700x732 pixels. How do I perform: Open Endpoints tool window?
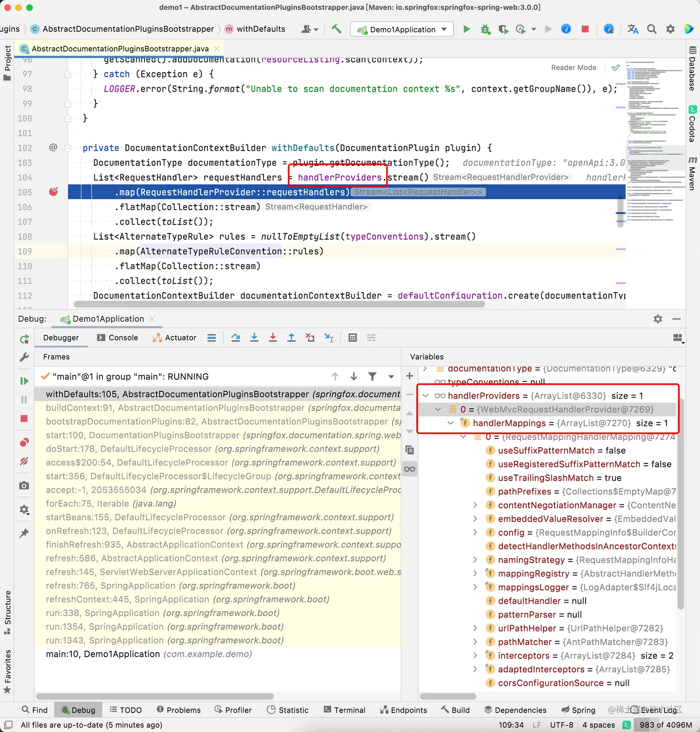[403, 710]
